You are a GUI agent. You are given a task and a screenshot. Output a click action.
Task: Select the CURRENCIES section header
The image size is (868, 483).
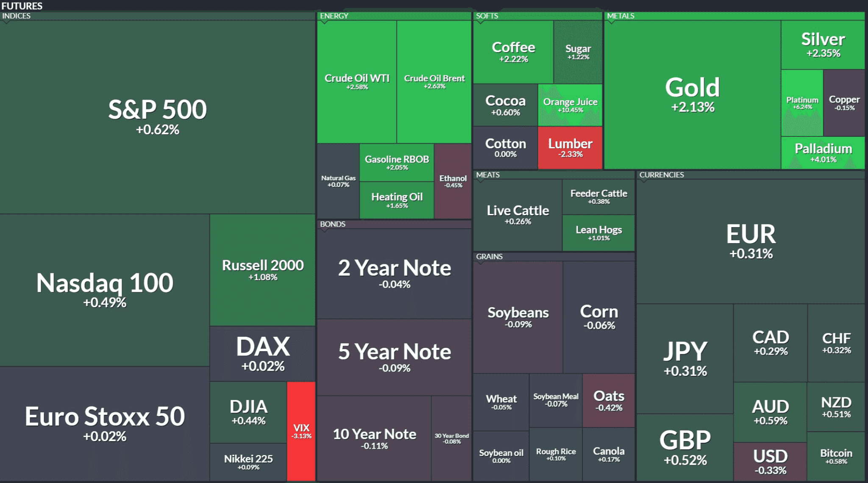point(661,175)
